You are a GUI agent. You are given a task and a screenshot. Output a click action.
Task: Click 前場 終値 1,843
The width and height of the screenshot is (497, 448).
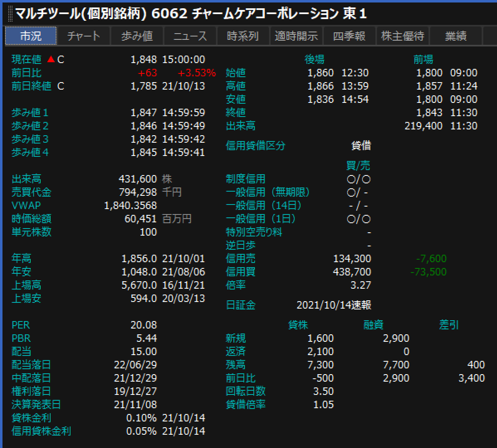[429, 113]
